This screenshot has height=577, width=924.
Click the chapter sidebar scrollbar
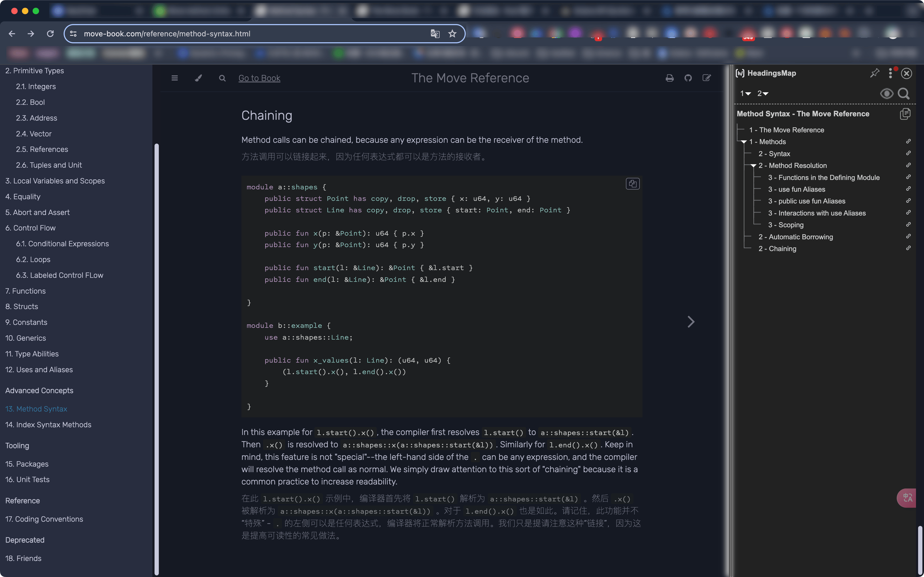[x=156, y=359]
